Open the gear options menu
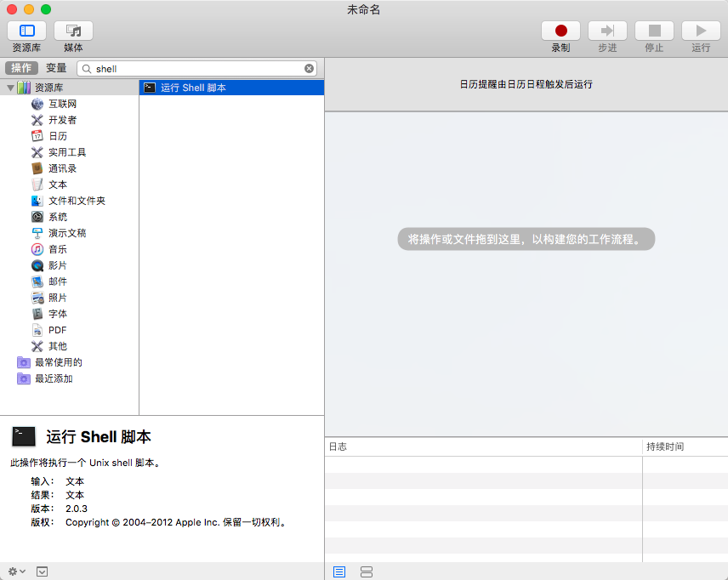This screenshot has height=580, width=728. pos(12,571)
